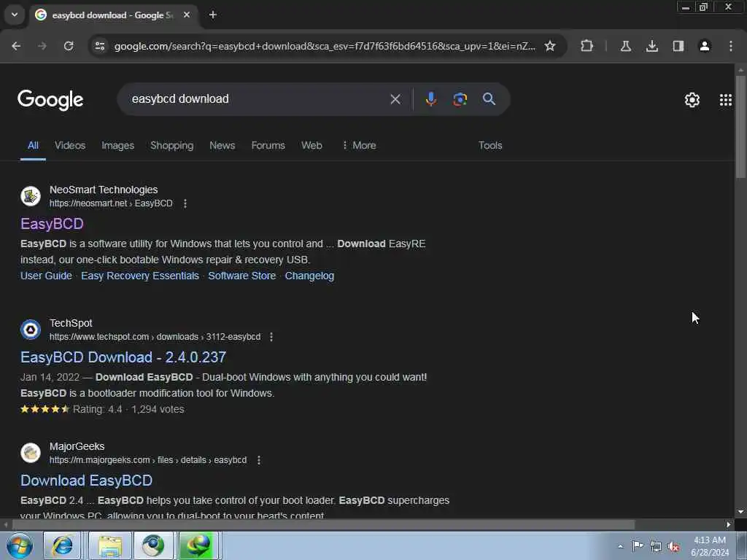Viewport: 747px width, 560px height.
Task: Open options dots for MajorGeeks result
Action: coord(259,460)
